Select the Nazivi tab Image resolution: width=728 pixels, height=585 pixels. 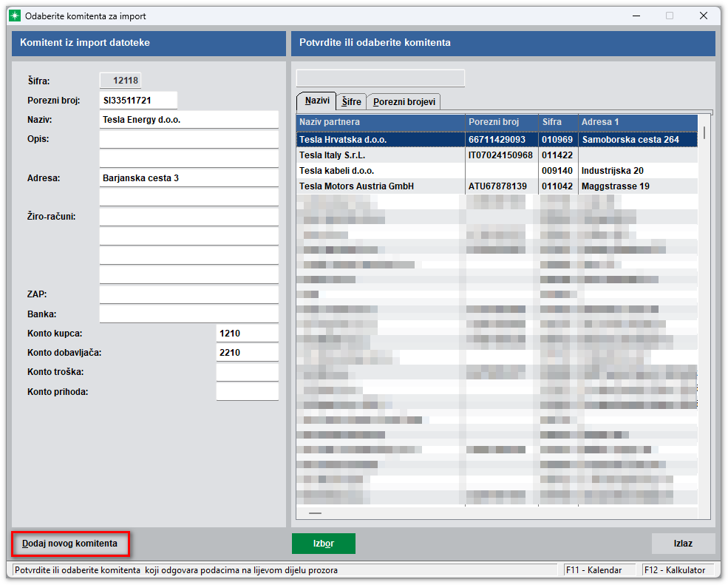316,101
